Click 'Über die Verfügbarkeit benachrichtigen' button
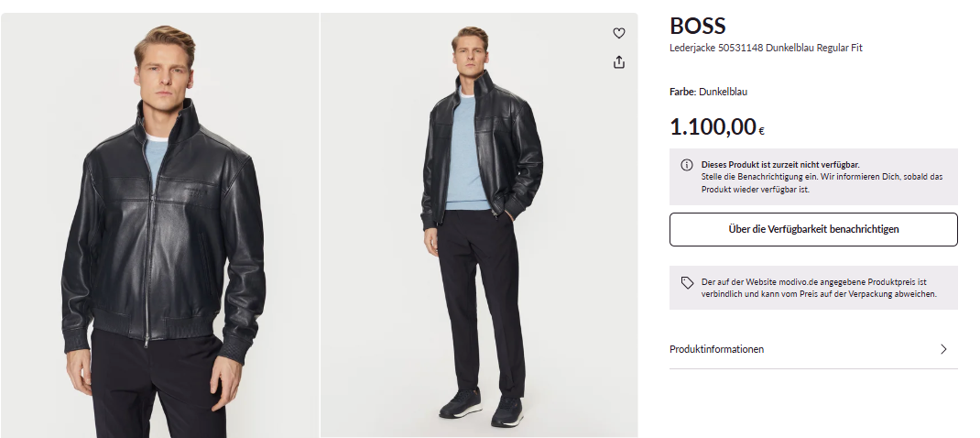Image resolution: width=980 pixels, height=438 pixels. [813, 229]
